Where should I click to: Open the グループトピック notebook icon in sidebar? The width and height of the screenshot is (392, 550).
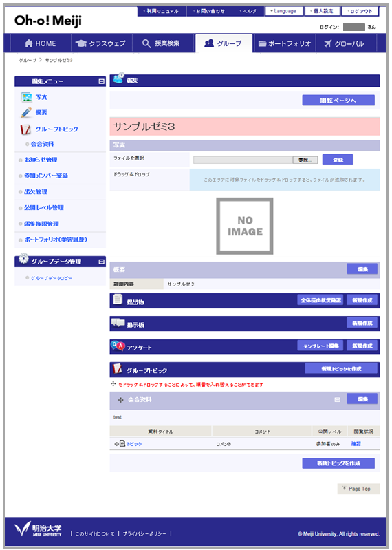pyautogui.click(x=25, y=129)
